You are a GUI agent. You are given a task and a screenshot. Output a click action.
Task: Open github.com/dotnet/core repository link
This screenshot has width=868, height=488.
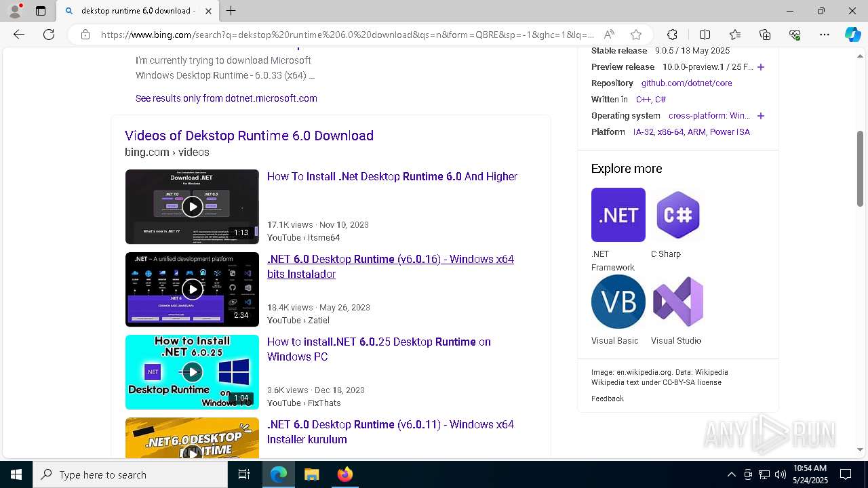tap(686, 83)
